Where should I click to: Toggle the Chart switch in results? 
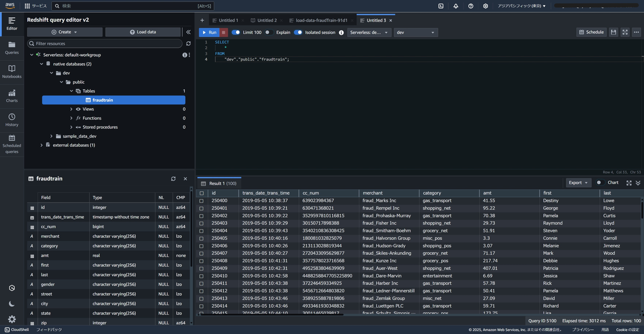coord(599,182)
